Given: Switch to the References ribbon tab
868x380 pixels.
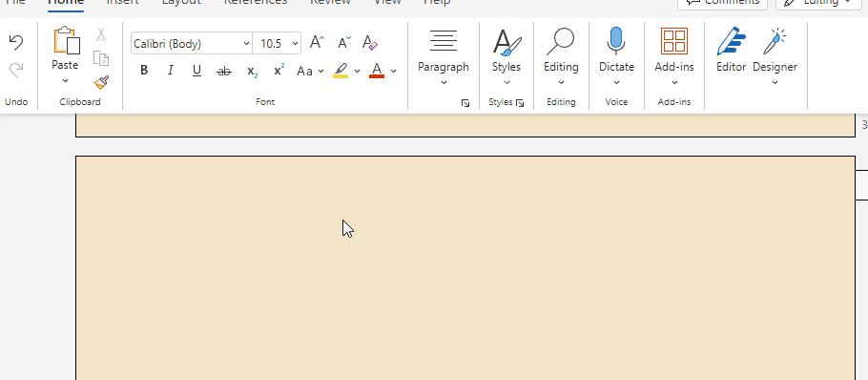Looking at the screenshot, I should click(x=256, y=2).
